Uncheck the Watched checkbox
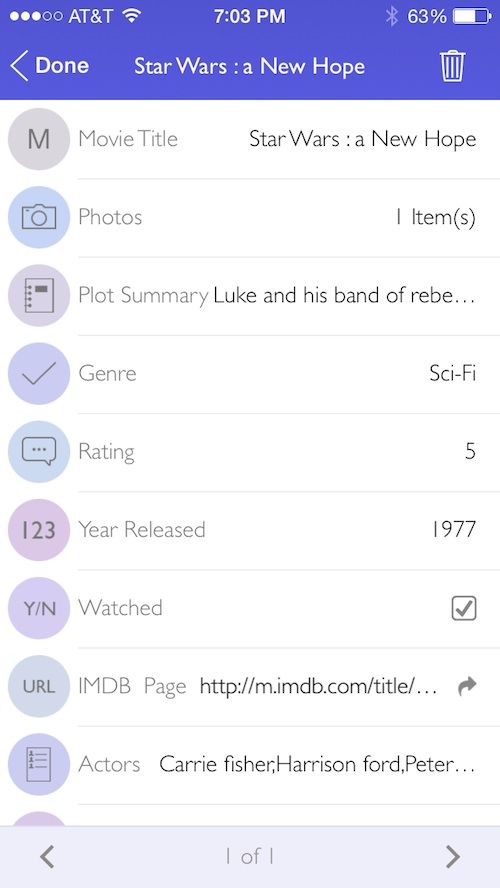 (464, 608)
